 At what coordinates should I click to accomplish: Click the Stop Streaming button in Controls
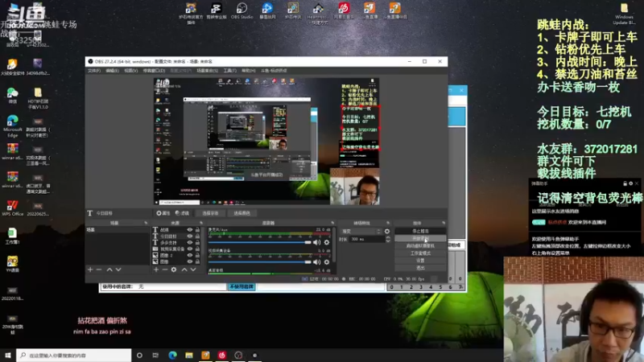[420, 231]
